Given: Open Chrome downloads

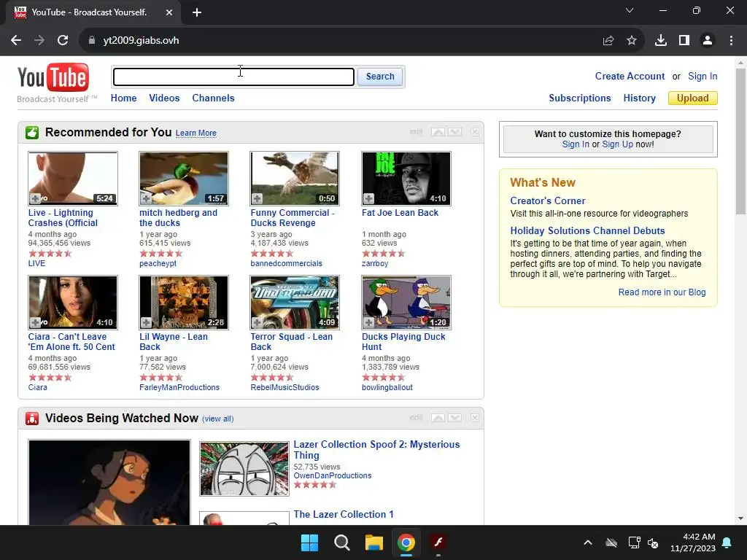Looking at the screenshot, I should [661, 41].
